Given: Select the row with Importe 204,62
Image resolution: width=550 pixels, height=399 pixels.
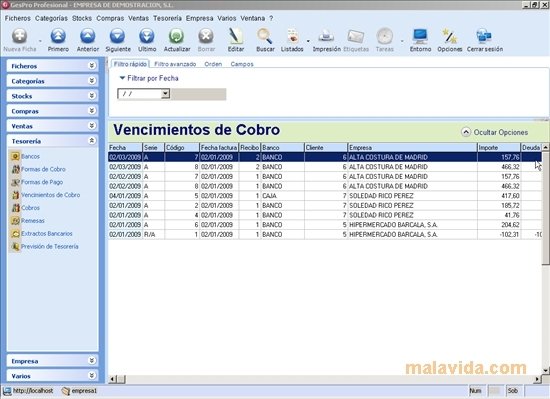Looking at the screenshot, I should coord(325,225).
